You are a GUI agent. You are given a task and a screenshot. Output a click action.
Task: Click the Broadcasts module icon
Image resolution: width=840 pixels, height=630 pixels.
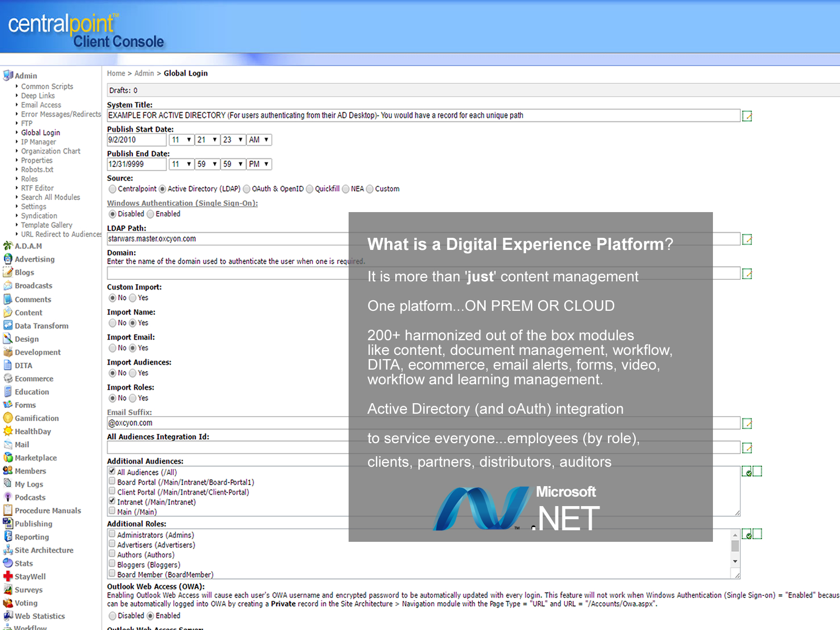[8, 286]
